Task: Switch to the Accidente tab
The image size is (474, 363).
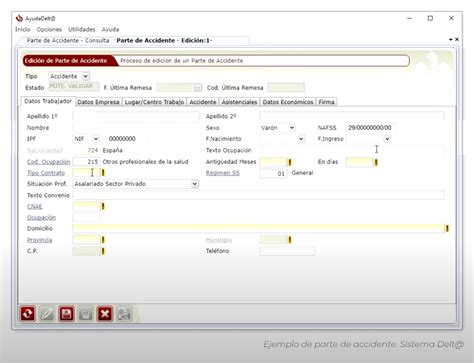Action: [203, 102]
